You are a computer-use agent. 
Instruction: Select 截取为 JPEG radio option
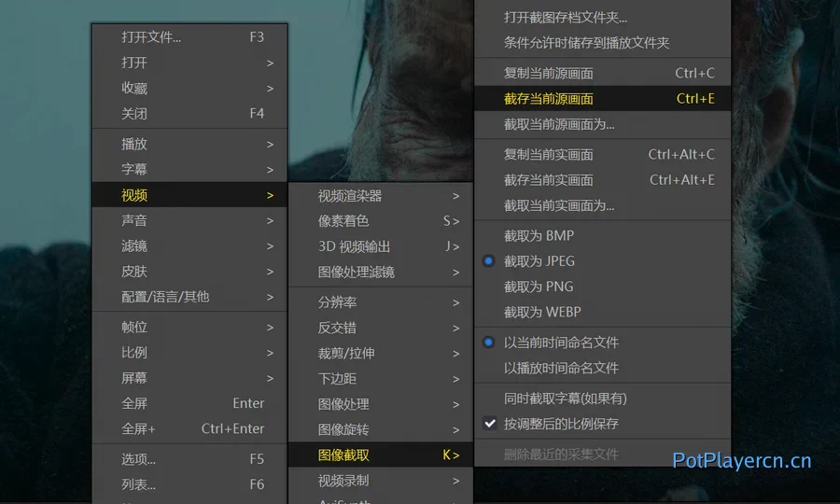(603, 260)
